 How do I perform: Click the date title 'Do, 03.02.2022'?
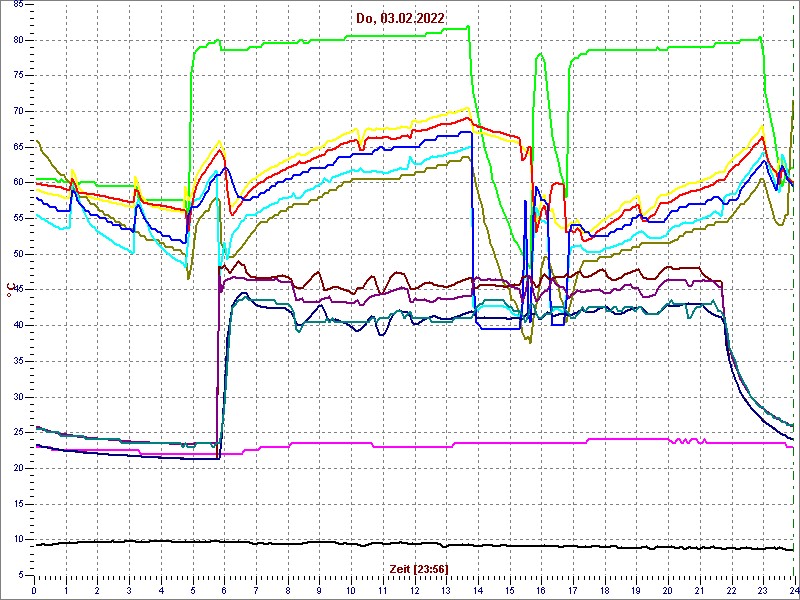pyautogui.click(x=400, y=18)
